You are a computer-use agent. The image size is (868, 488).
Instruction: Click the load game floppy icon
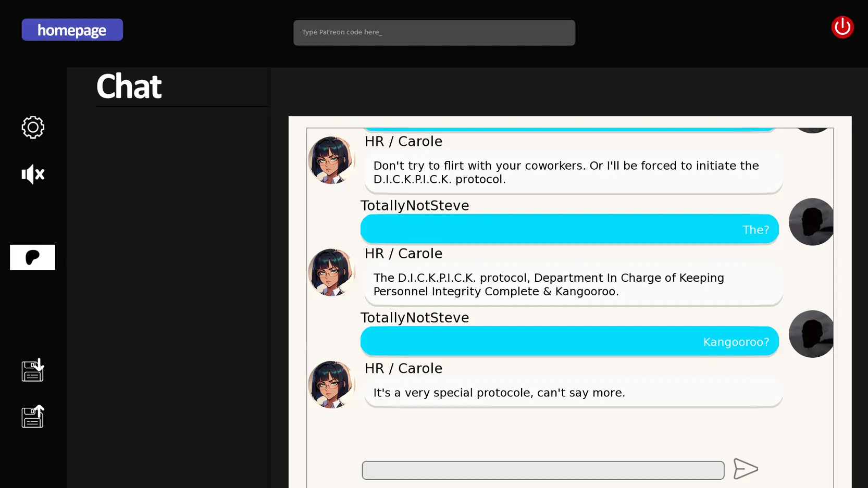[x=33, y=417]
